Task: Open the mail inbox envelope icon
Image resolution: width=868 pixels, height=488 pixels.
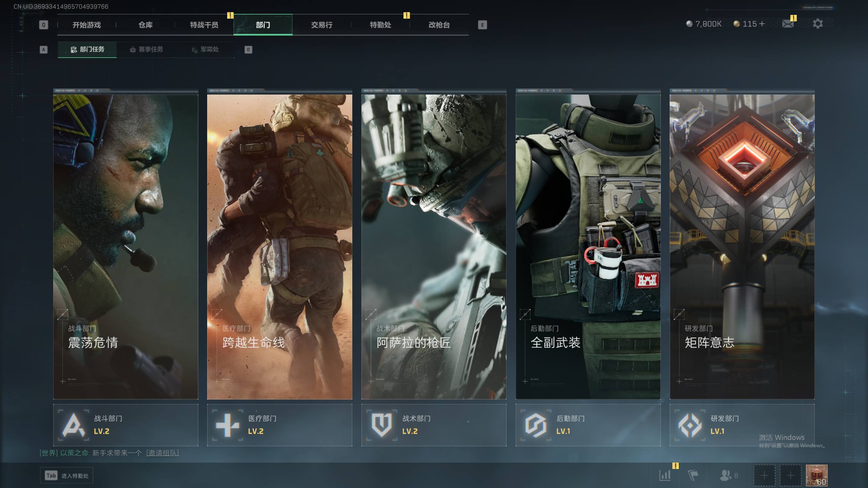Action: pyautogui.click(x=787, y=24)
